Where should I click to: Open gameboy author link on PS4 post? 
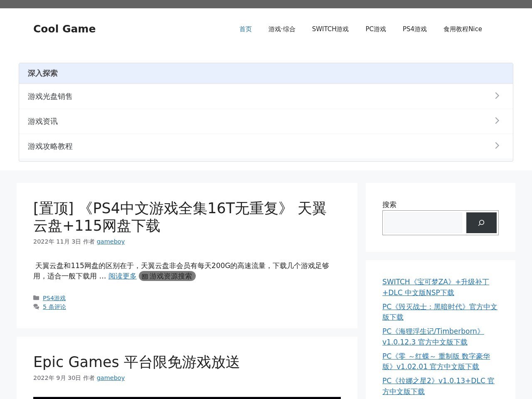111,241
